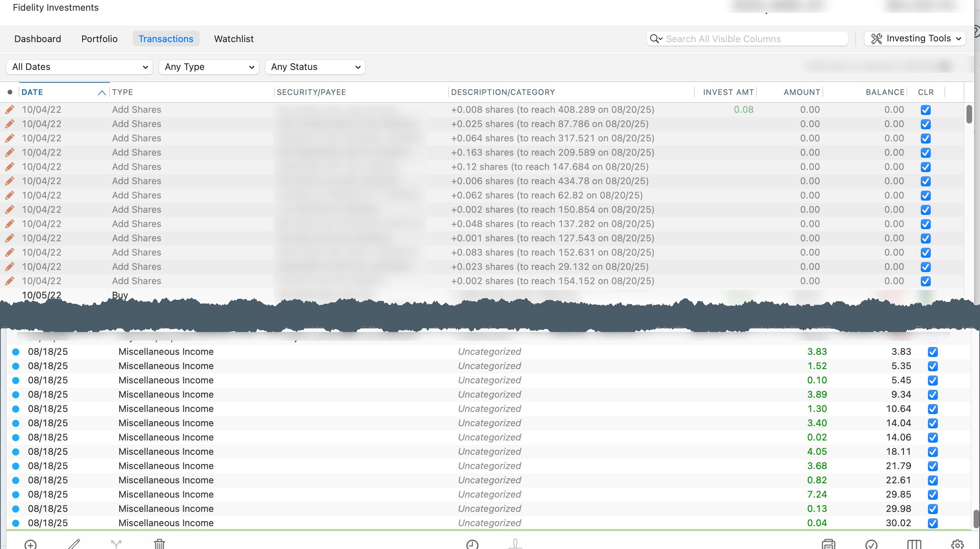
Task: Open the Investing Tools menu button
Action: (x=915, y=39)
